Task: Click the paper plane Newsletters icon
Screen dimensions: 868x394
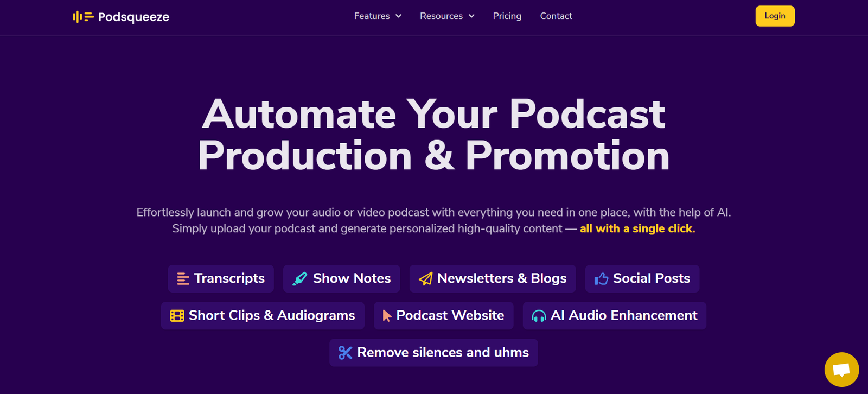Action: pyautogui.click(x=426, y=279)
